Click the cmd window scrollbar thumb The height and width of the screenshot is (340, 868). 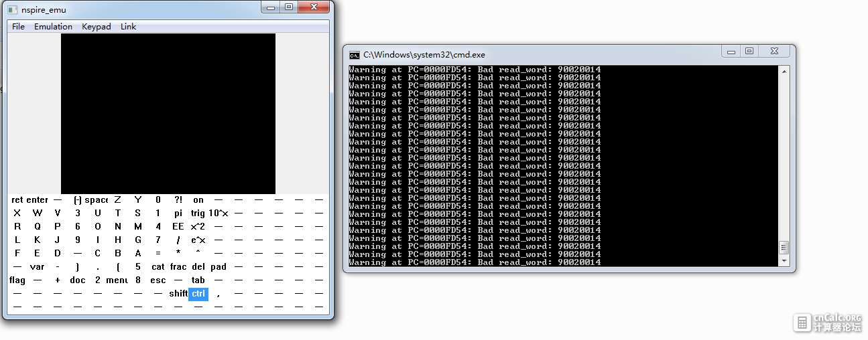(784, 247)
